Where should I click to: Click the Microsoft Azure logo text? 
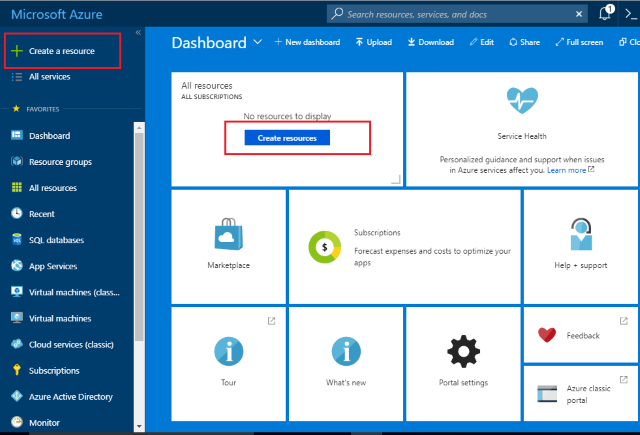click(57, 14)
